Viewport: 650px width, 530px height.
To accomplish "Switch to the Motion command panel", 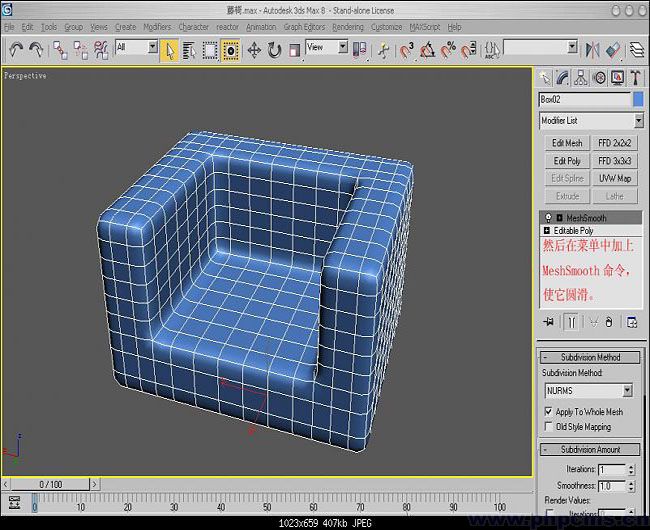I will pos(599,77).
